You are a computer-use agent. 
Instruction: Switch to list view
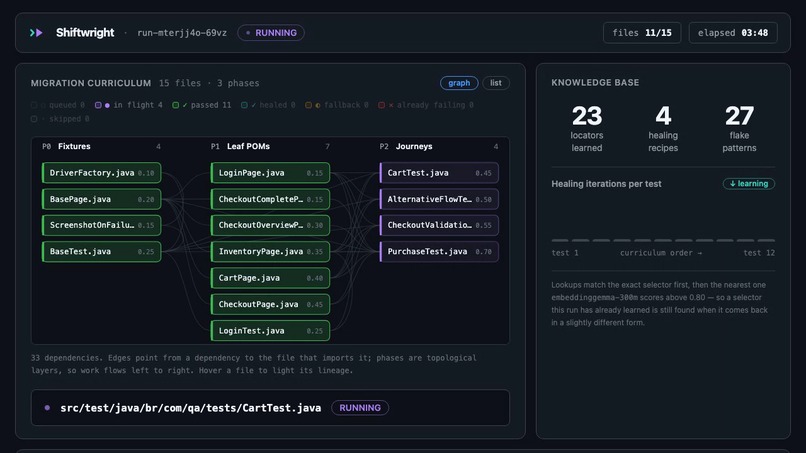(x=496, y=83)
